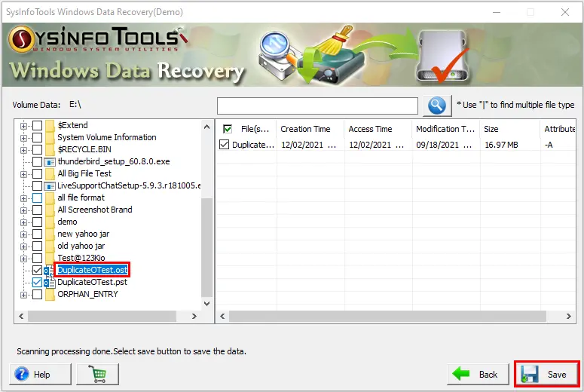The width and height of the screenshot is (584, 392).
Task: Expand the all file format node
Action: (23, 198)
